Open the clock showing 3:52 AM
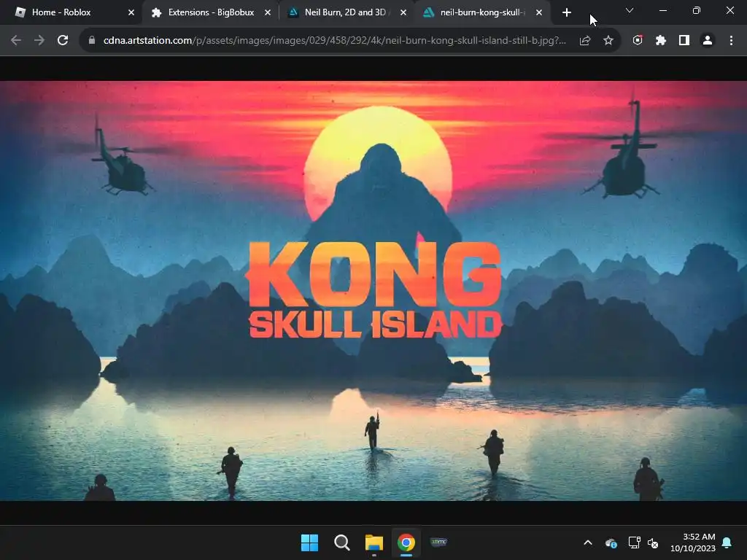Image resolution: width=747 pixels, height=560 pixels. (693, 542)
